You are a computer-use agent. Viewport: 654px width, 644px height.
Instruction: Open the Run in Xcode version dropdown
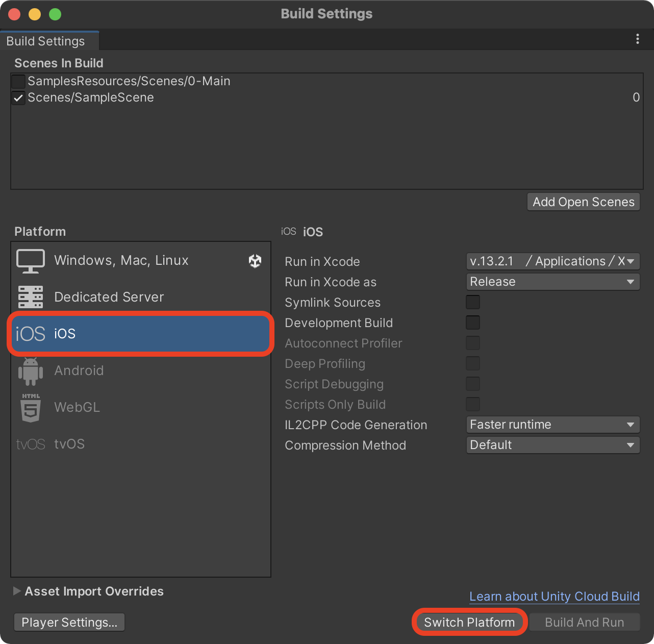[553, 261]
